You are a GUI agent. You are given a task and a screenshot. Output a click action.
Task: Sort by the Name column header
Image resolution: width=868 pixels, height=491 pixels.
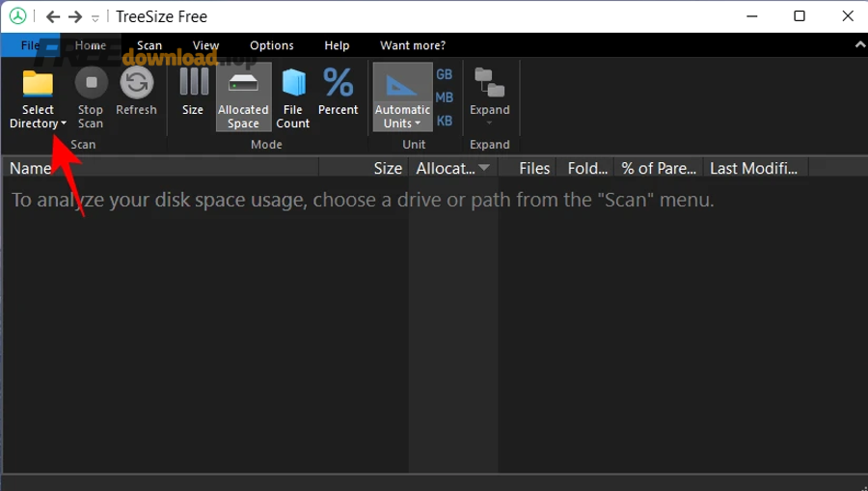click(160, 168)
